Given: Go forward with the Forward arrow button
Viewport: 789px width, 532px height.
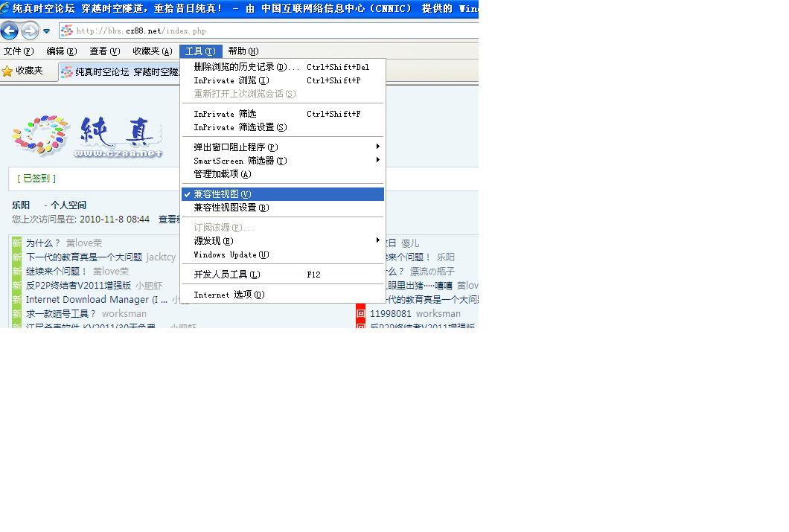Looking at the screenshot, I should coord(30,31).
